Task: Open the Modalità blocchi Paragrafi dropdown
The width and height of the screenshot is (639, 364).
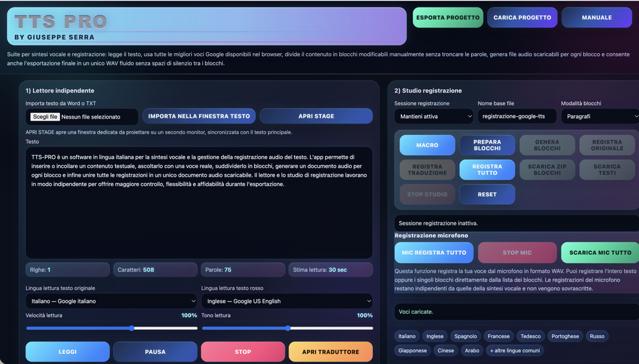Action: click(x=600, y=117)
